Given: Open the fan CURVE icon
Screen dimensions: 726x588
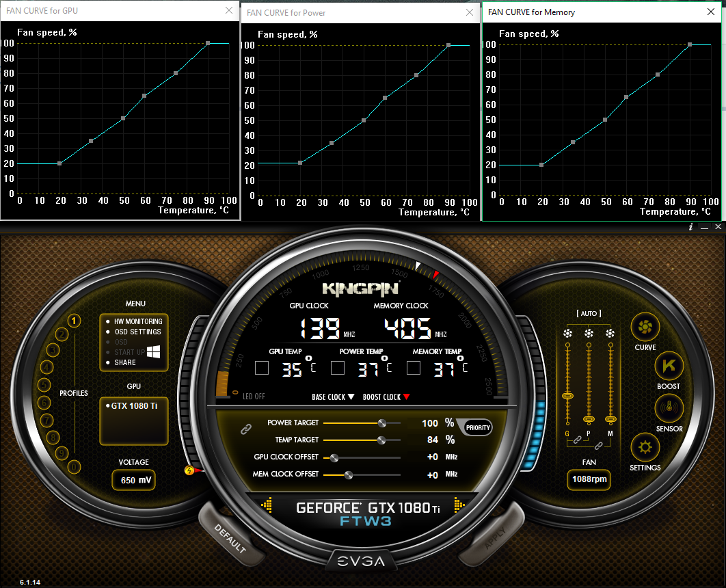Looking at the screenshot, I should [645, 328].
